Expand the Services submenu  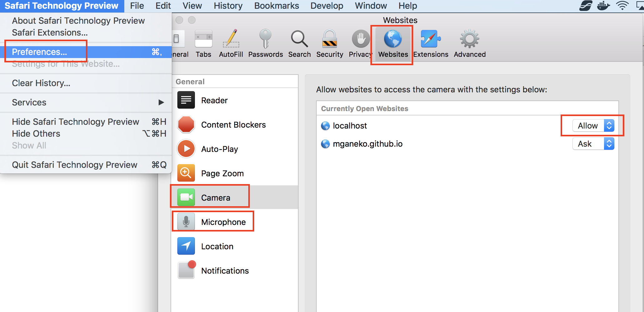coord(86,102)
